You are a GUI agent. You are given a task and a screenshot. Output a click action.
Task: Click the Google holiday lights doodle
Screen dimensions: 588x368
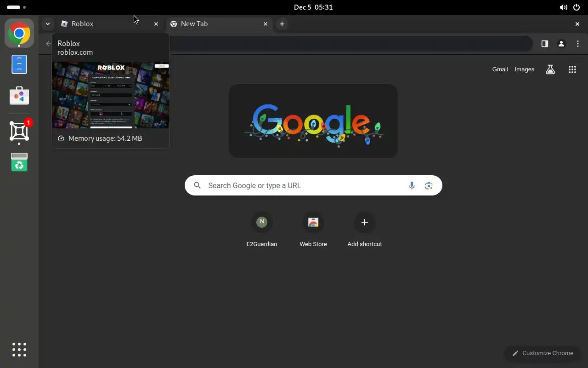(313, 121)
